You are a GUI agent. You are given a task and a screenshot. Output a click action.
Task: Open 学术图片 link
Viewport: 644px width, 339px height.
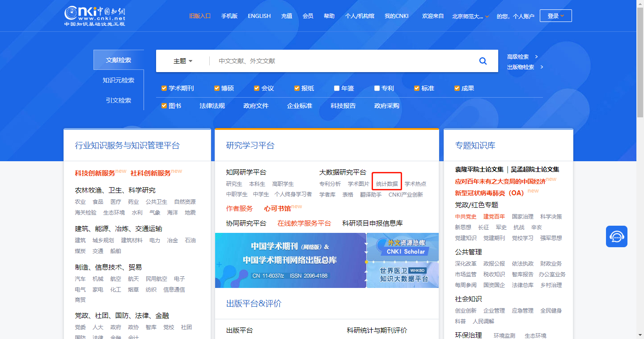359,184
